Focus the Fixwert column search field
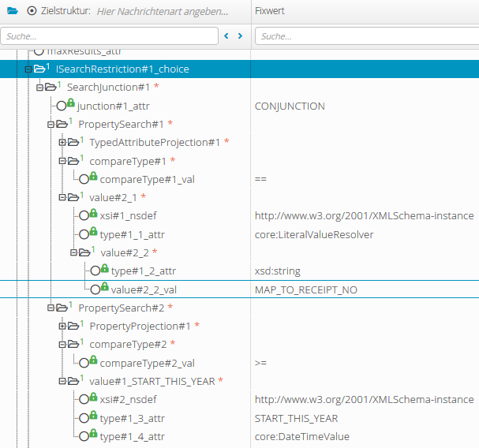The height and width of the screenshot is (448, 479). pos(366,36)
